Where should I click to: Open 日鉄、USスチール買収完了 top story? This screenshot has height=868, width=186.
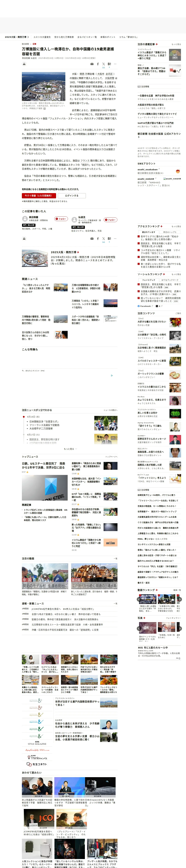click(44, 466)
